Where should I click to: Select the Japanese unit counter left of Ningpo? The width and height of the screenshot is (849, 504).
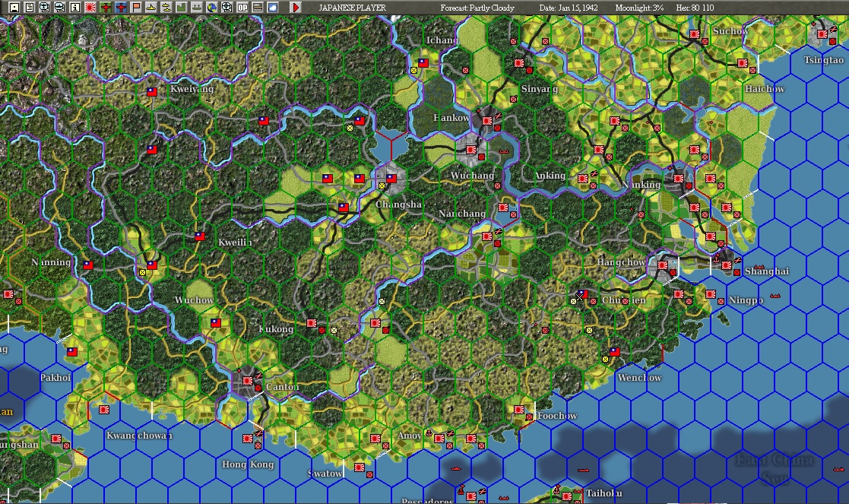(x=711, y=294)
